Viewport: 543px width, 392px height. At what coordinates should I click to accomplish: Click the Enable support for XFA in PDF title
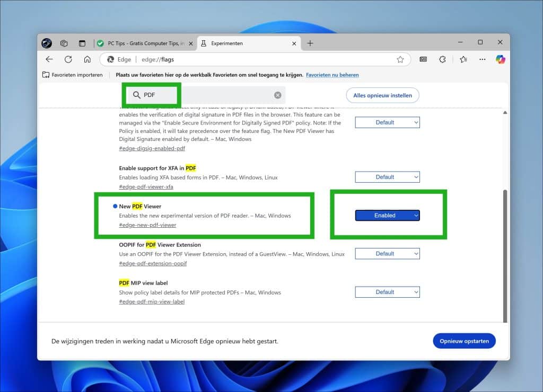pos(157,168)
